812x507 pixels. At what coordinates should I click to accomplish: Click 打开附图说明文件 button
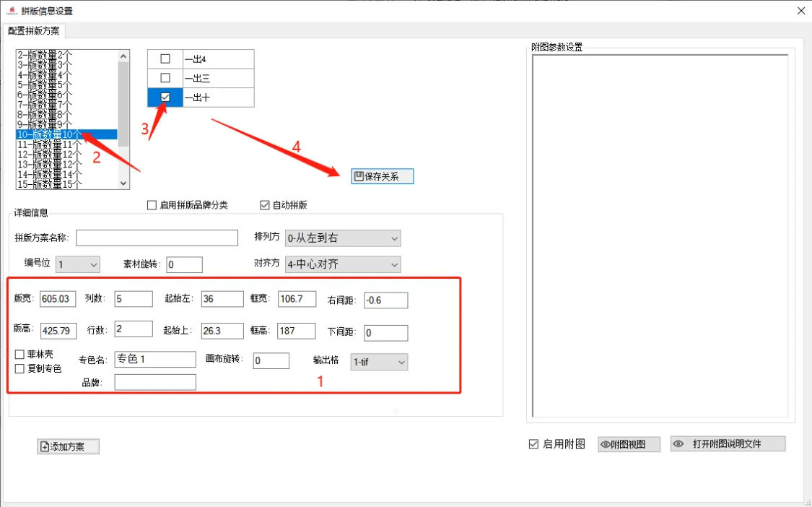point(728,443)
